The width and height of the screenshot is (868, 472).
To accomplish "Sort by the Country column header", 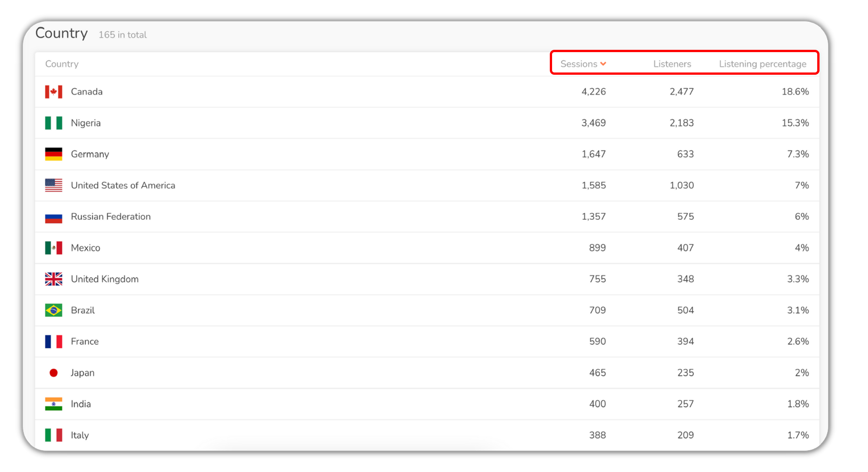I will 62,64.
